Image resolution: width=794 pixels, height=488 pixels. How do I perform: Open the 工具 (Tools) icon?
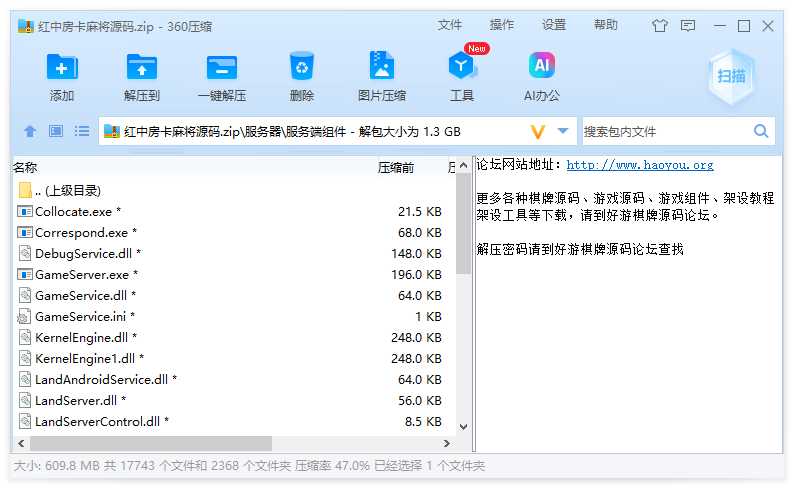click(x=462, y=66)
